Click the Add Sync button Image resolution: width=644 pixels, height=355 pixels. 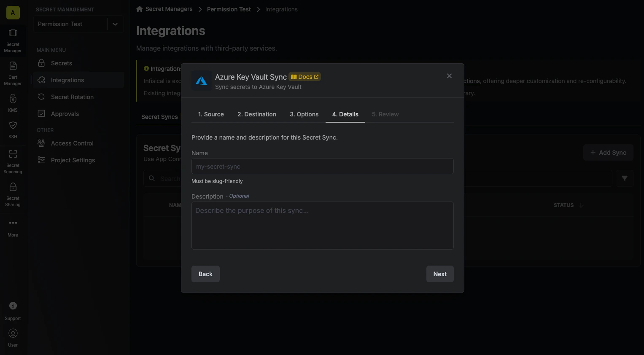[608, 153]
